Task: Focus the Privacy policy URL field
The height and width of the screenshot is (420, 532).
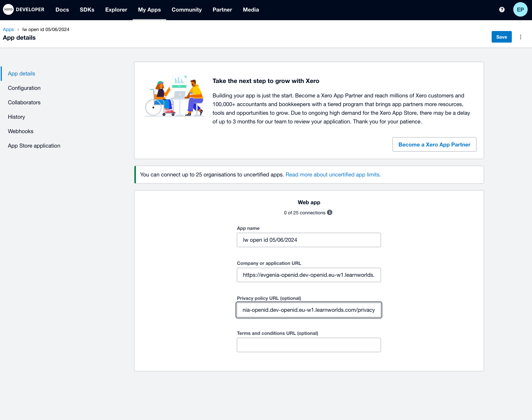Action: pos(309,310)
